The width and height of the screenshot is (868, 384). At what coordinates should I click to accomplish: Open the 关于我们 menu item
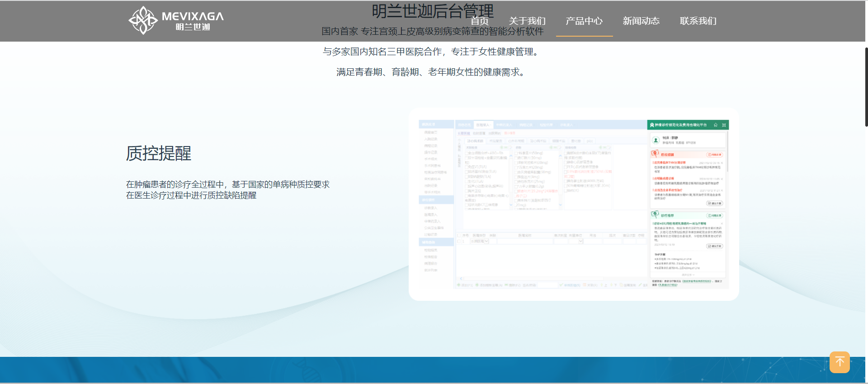527,21
